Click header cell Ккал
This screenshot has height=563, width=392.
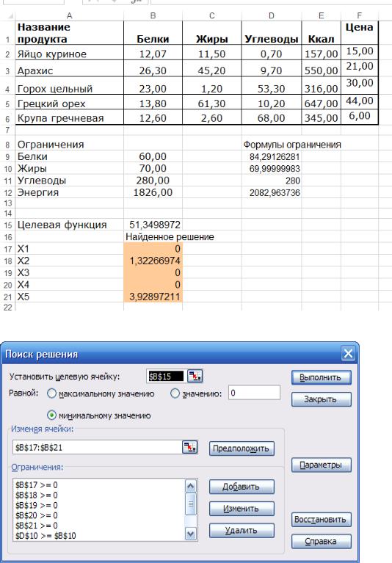321,33
